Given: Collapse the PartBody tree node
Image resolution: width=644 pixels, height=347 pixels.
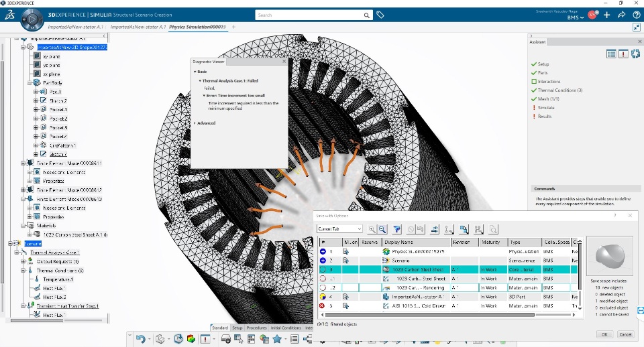Looking at the screenshot, I should (x=30, y=83).
